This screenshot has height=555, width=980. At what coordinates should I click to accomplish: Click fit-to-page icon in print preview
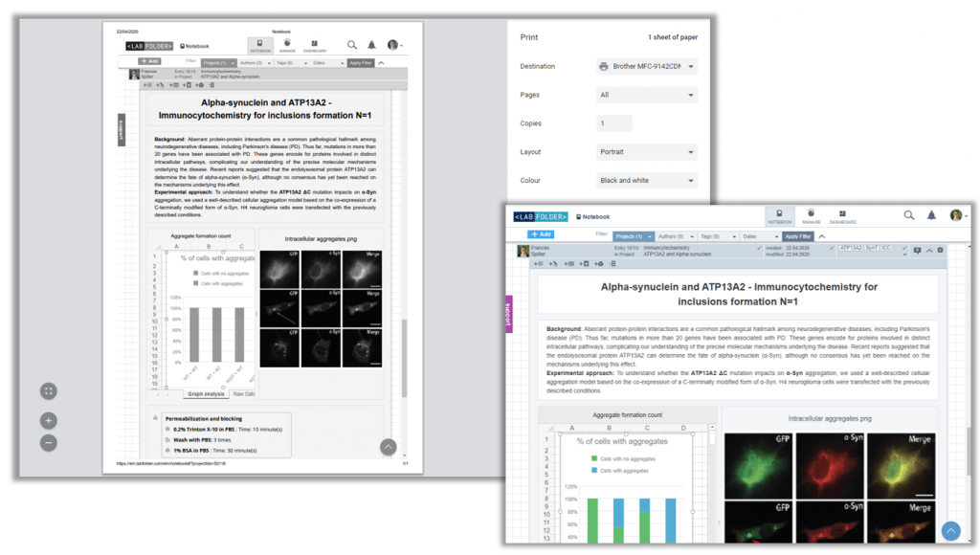coord(49,391)
